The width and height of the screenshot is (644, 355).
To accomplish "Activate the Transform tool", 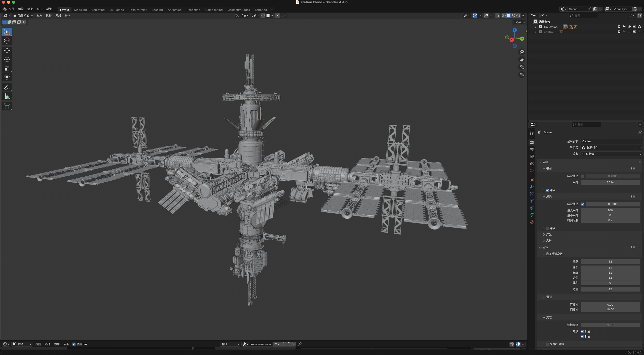I will [x=7, y=77].
